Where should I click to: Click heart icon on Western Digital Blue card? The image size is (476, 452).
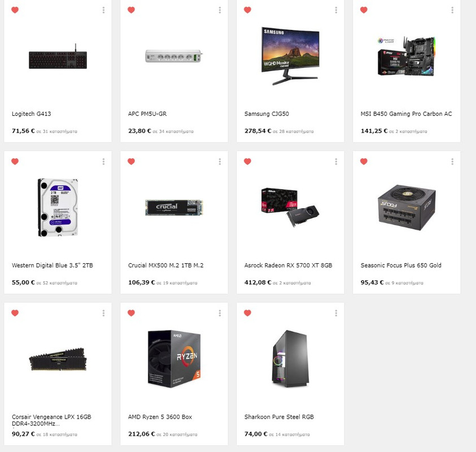[x=15, y=161]
